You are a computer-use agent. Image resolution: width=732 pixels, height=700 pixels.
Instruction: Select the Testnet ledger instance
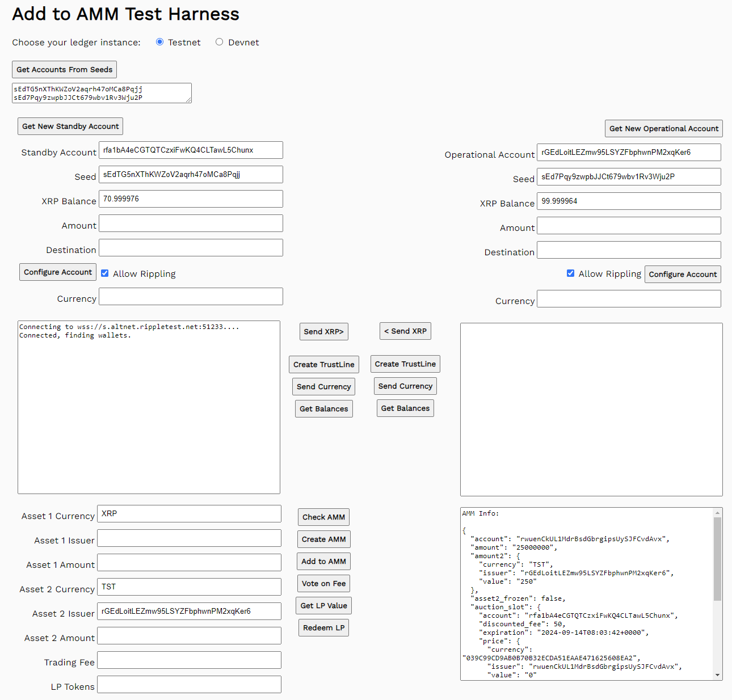(x=160, y=42)
